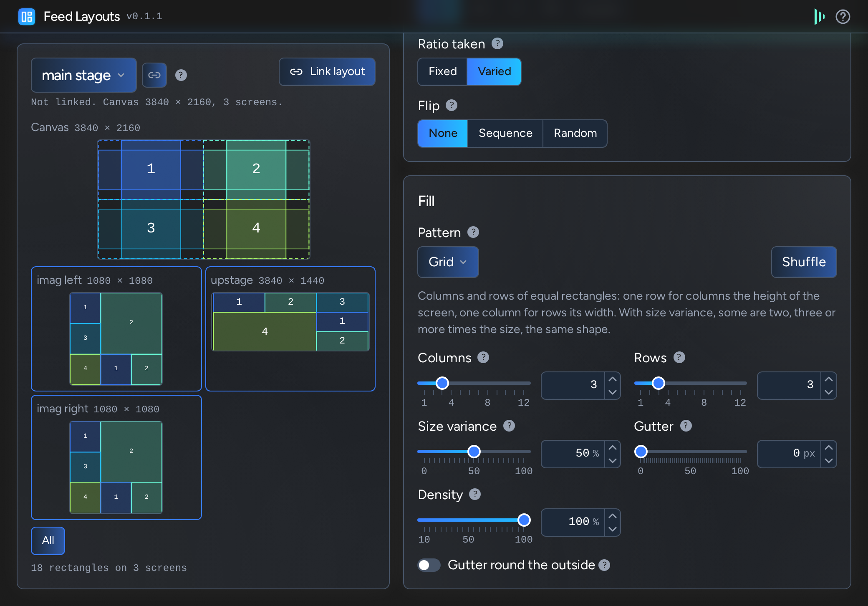The height and width of the screenshot is (606, 868).
Task: Toggle Gutter round the outside switch
Action: pos(429,565)
